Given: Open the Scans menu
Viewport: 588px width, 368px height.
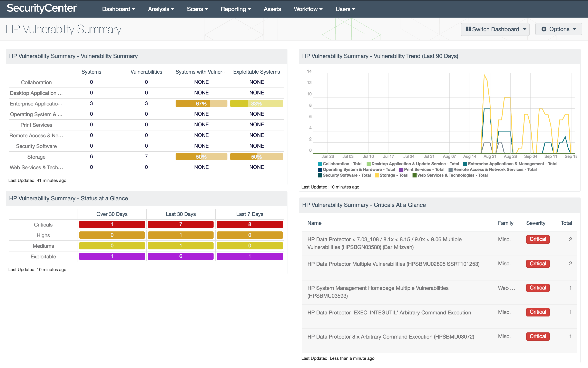Looking at the screenshot, I should point(197,9).
